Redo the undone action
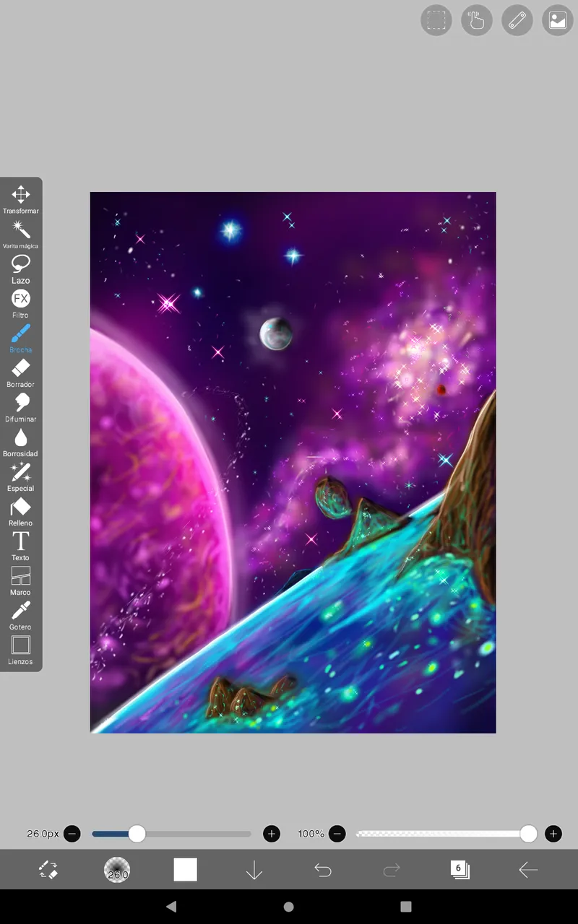 tap(392, 871)
